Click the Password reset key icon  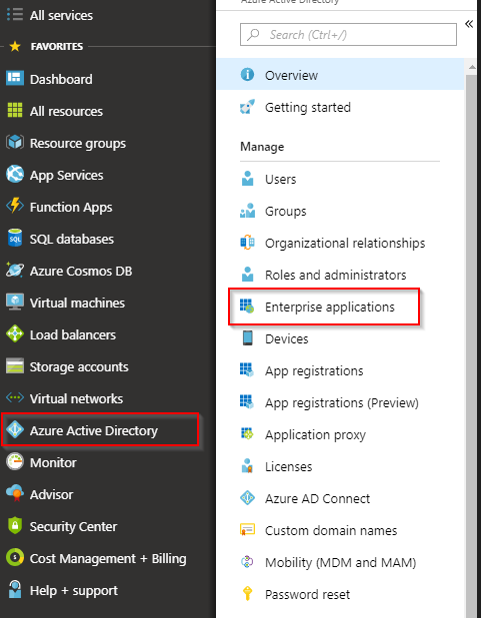(247, 594)
